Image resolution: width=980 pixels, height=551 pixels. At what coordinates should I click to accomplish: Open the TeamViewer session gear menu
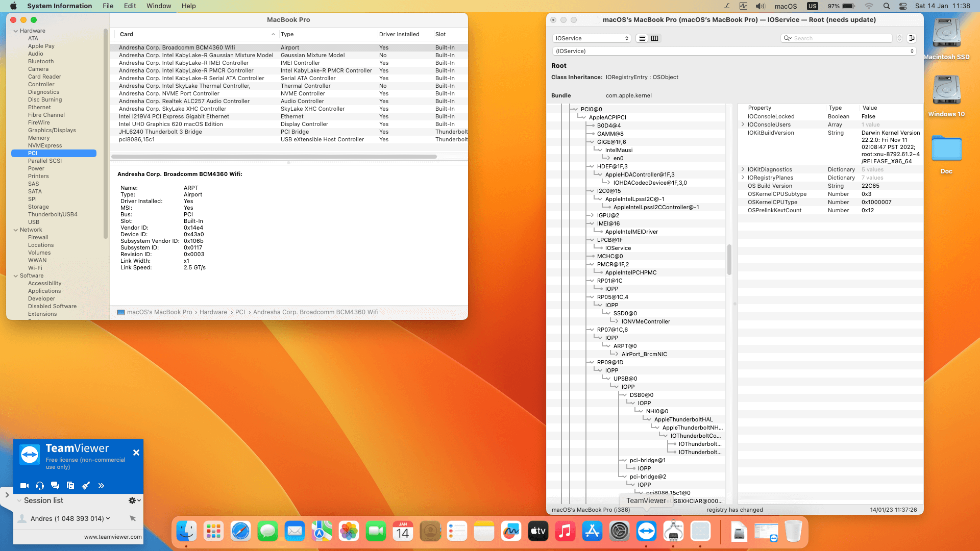134,500
